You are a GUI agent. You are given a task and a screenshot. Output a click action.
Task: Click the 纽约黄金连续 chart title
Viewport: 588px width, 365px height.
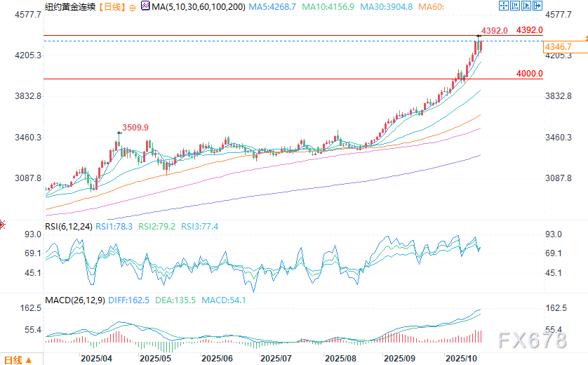coord(71,7)
